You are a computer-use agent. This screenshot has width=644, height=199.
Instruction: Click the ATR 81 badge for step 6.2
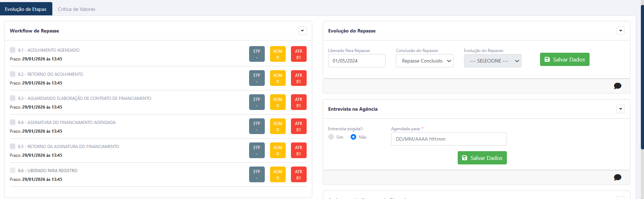(x=299, y=78)
